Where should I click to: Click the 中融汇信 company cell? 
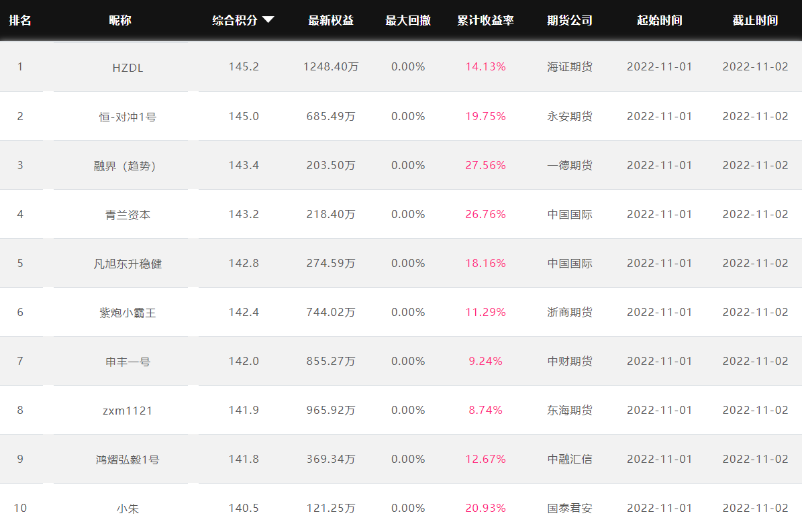pyautogui.click(x=570, y=460)
